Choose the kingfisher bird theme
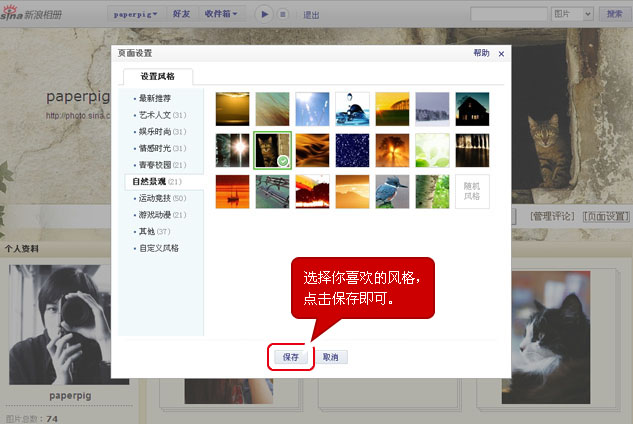The width and height of the screenshot is (633, 424). 392,191
